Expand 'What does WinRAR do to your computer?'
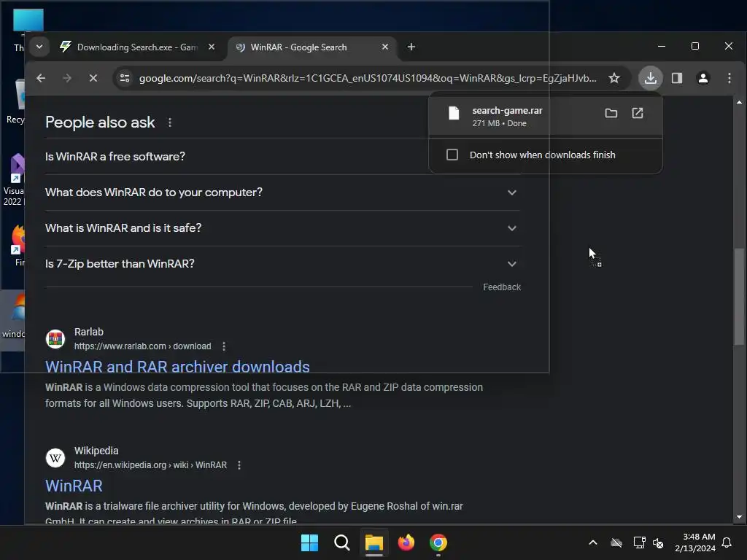 pos(282,192)
